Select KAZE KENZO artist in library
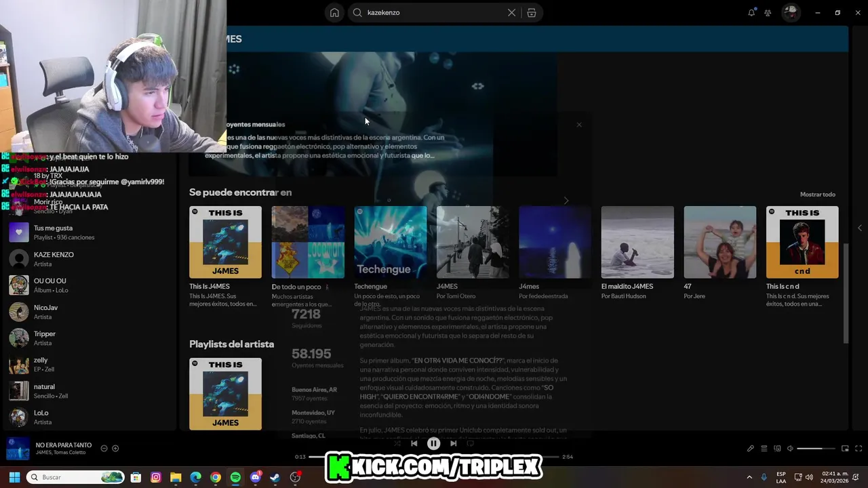This screenshot has width=868, height=488. [x=88, y=259]
